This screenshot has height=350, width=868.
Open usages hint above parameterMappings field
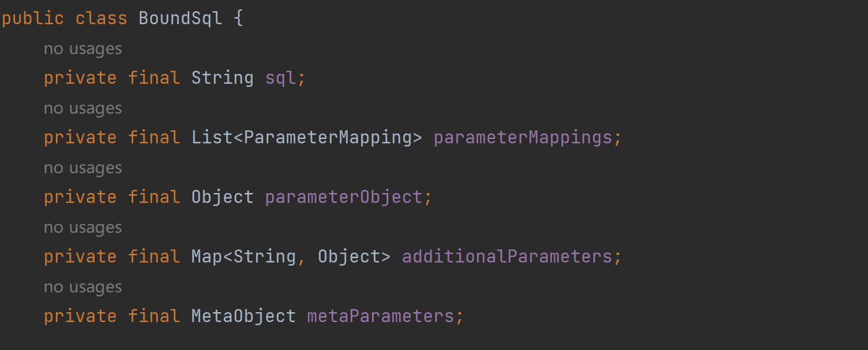[x=82, y=108]
